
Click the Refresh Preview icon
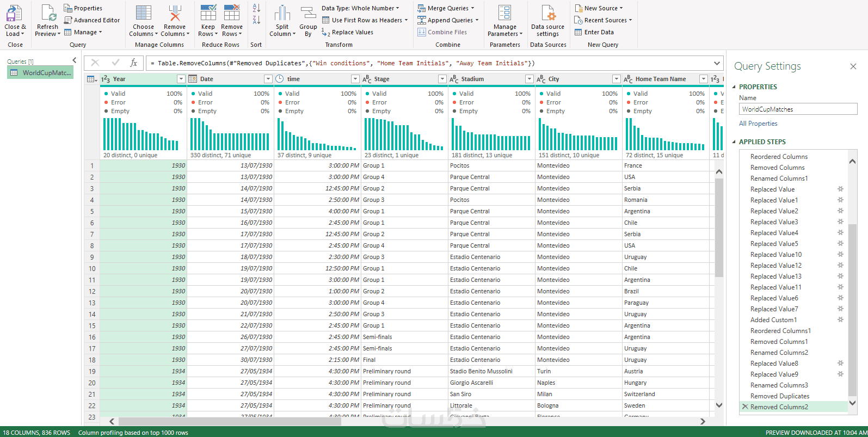coord(48,14)
